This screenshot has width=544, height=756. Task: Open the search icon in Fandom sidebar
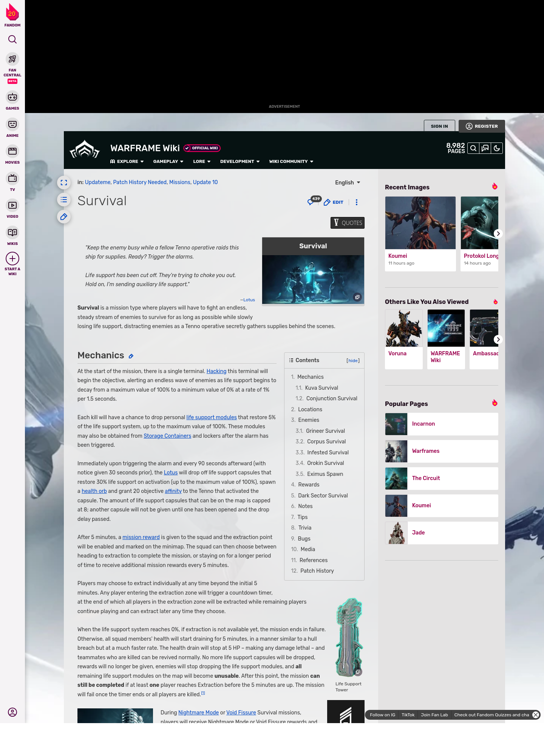click(12, 39)
